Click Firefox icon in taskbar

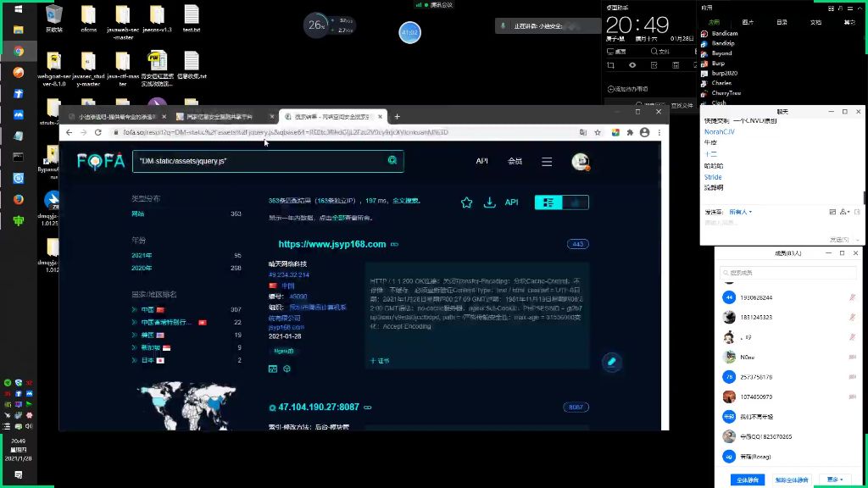tap(19, 199)
